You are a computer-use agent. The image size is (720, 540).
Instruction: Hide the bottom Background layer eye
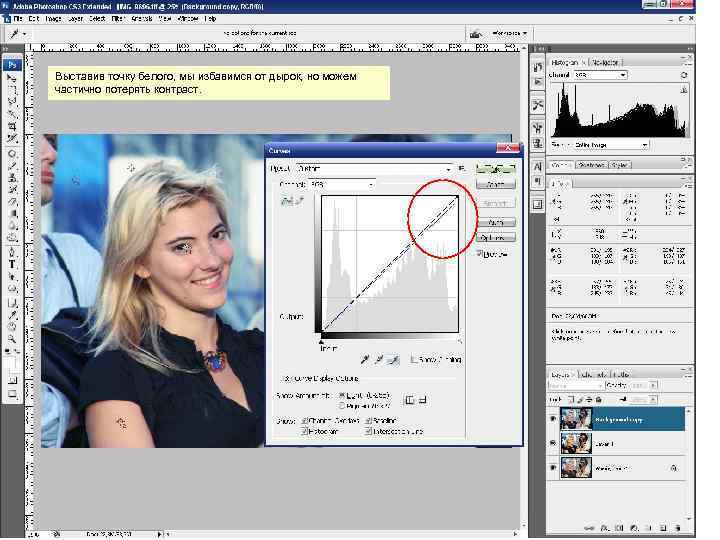click(x=553, y=468)
